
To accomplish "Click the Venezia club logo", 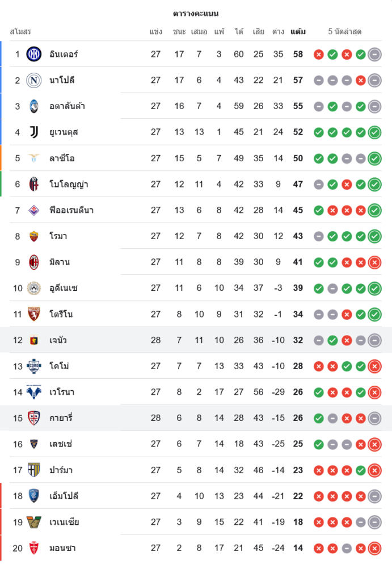I will point(34,522).
